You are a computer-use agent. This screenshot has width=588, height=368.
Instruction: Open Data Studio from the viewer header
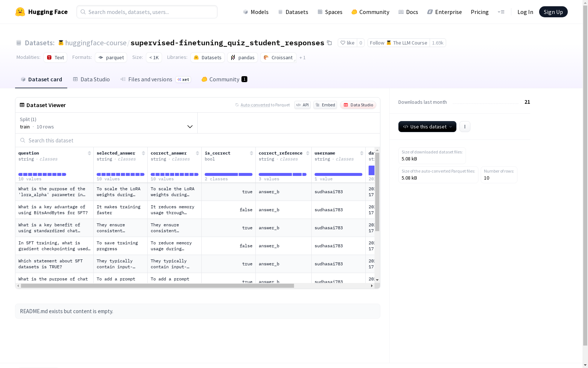(x=358, y=105)
